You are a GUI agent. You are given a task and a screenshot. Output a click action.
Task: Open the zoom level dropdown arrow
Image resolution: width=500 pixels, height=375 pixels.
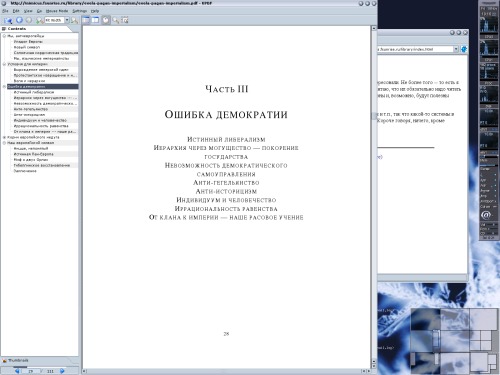(67, 20)
